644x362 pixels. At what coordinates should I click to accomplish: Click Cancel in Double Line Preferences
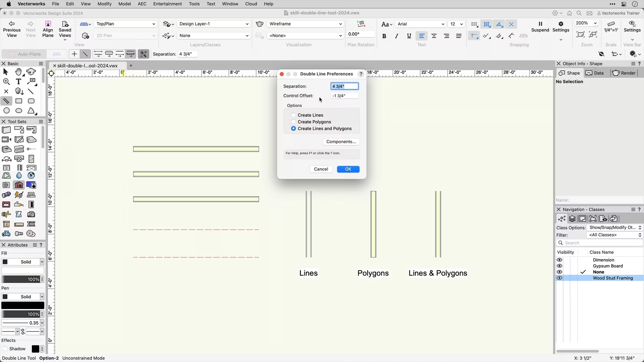(321, 169)
